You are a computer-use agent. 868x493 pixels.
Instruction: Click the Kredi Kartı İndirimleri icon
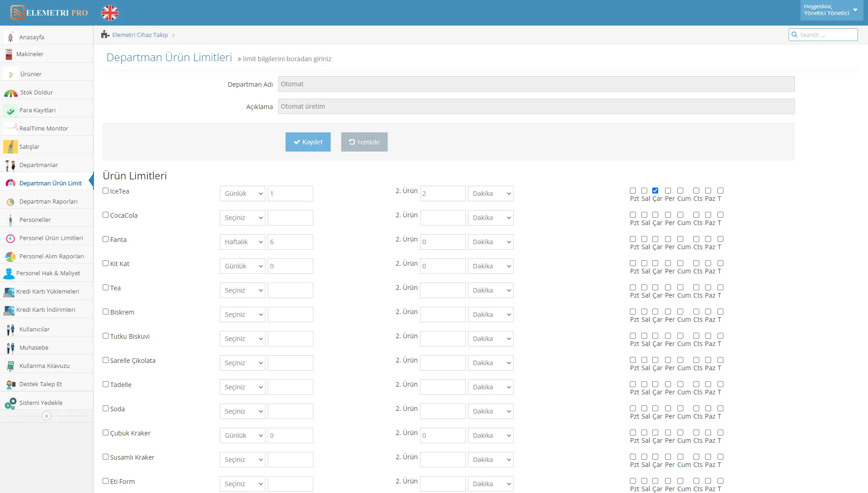[x=9, y=310]
